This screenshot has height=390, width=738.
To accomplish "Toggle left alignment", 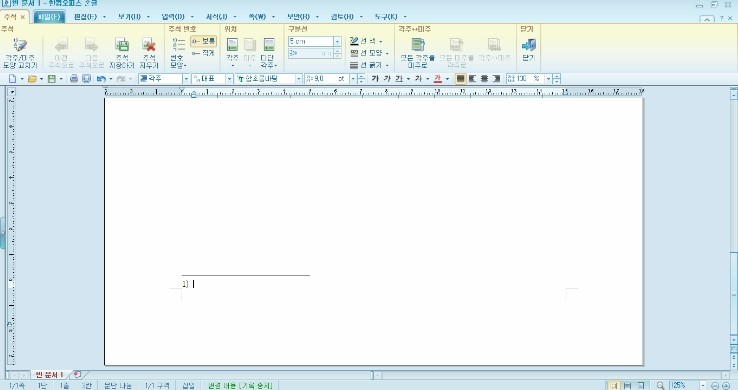I will point(472,79).
